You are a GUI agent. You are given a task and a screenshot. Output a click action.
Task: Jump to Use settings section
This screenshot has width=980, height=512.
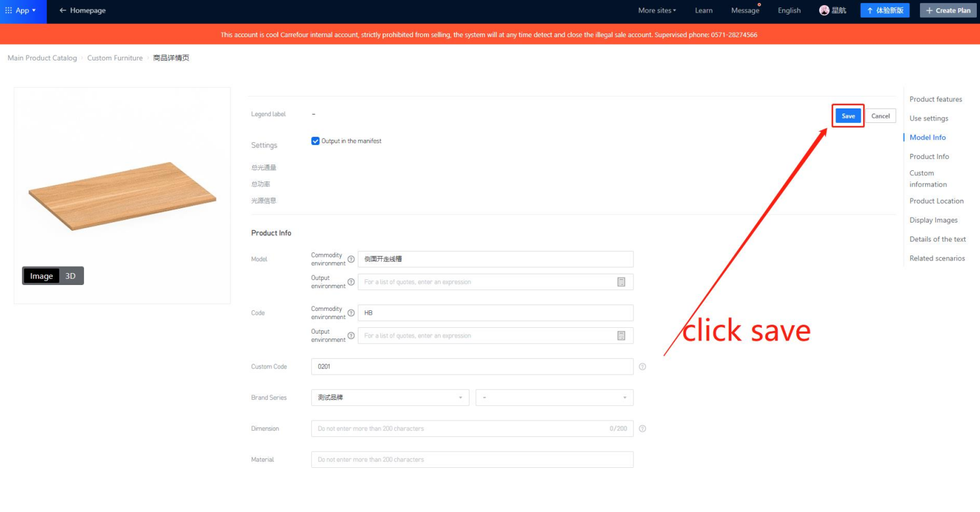pyautogui.click(x=929, y=119)
